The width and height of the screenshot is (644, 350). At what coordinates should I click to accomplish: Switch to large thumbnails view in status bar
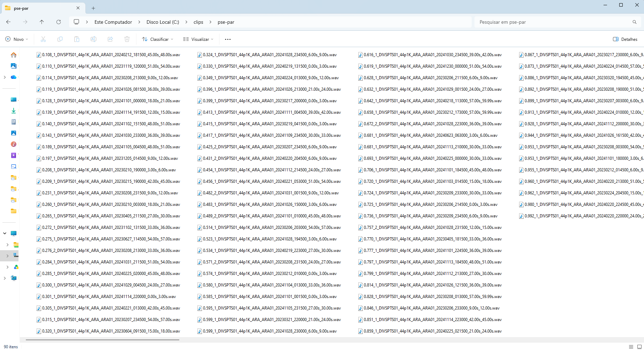point(639,347)
